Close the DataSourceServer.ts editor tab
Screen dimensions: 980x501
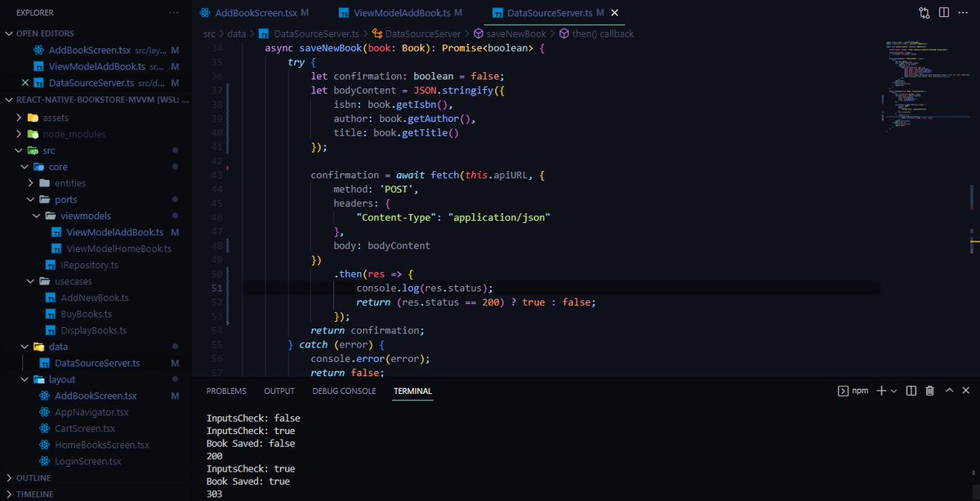tap(614, 13)
